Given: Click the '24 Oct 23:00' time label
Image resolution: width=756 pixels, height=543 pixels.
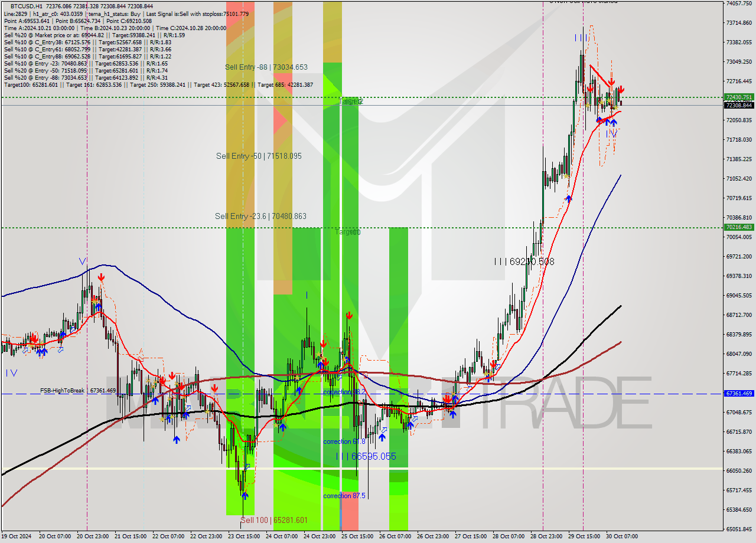Looking at the screenshot, I should coord(319,537).
